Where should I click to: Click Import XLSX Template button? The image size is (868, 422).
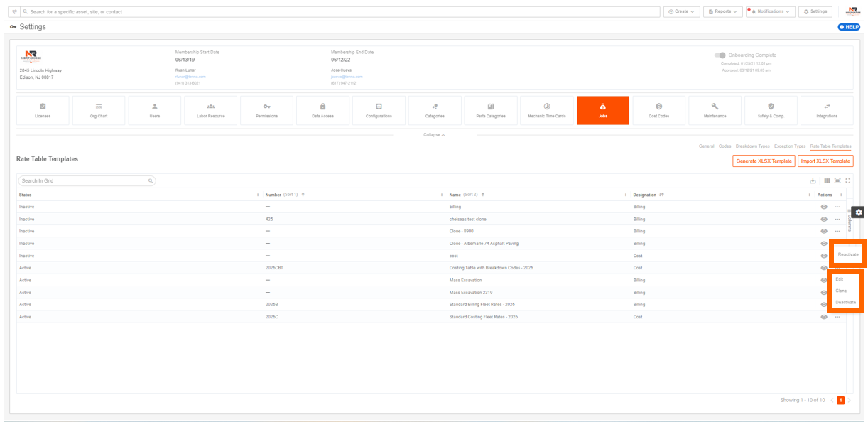(825, 161)
